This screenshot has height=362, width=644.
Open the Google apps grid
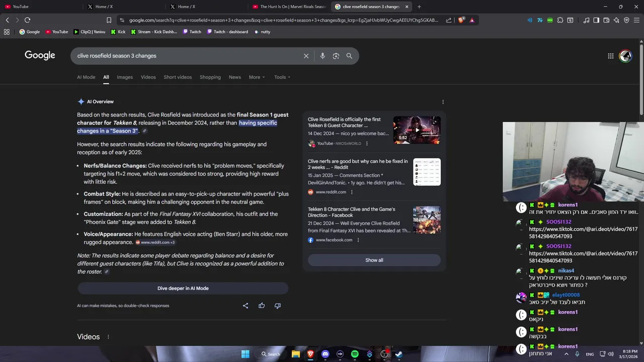610,56
